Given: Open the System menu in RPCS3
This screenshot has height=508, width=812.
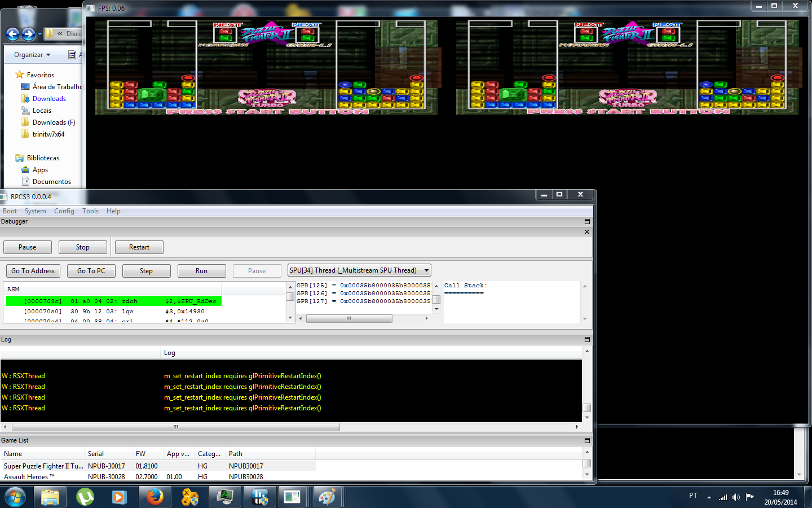Looking at the screenshot, I should click(x=35, y=211).
